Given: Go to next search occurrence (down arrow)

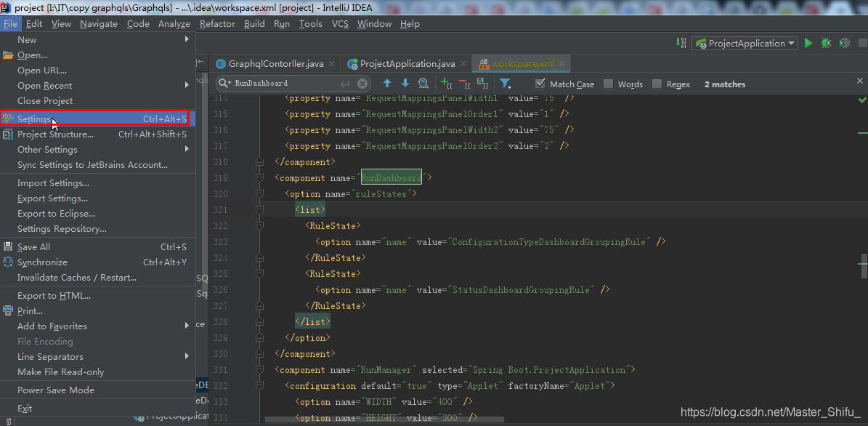Looking at the screenshot, I should tap(405, 84).
